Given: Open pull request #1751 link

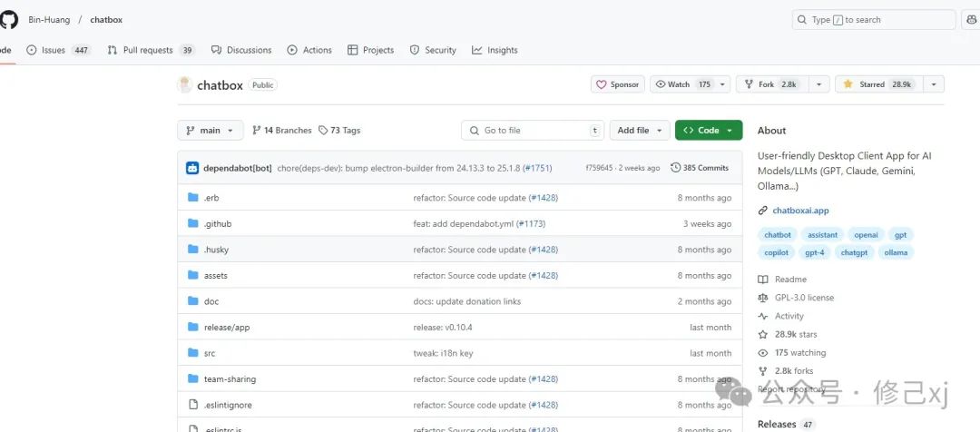Looking at the screenshot, I should pyautogui.click(x=537, y=168).
